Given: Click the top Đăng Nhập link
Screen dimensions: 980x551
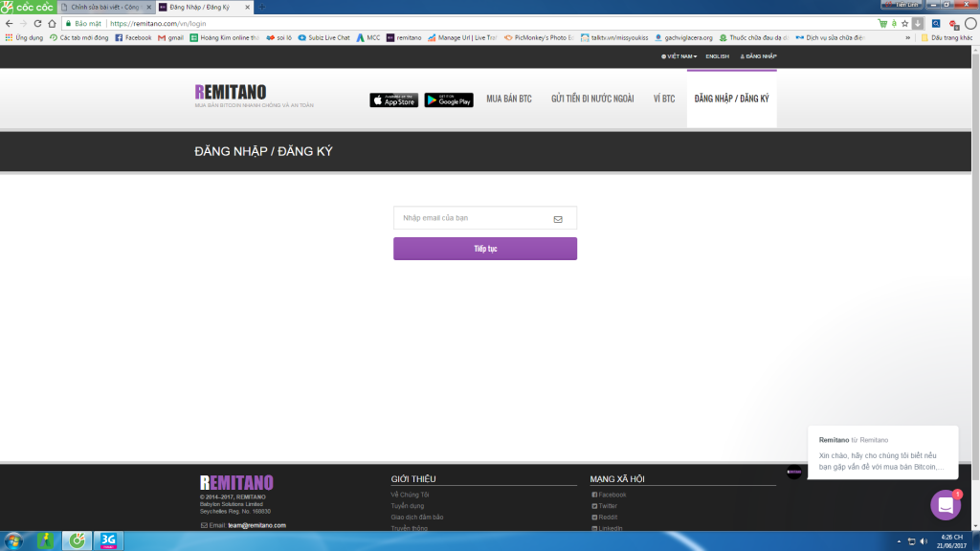Looking at the screenshot, I should coord(758,56).
